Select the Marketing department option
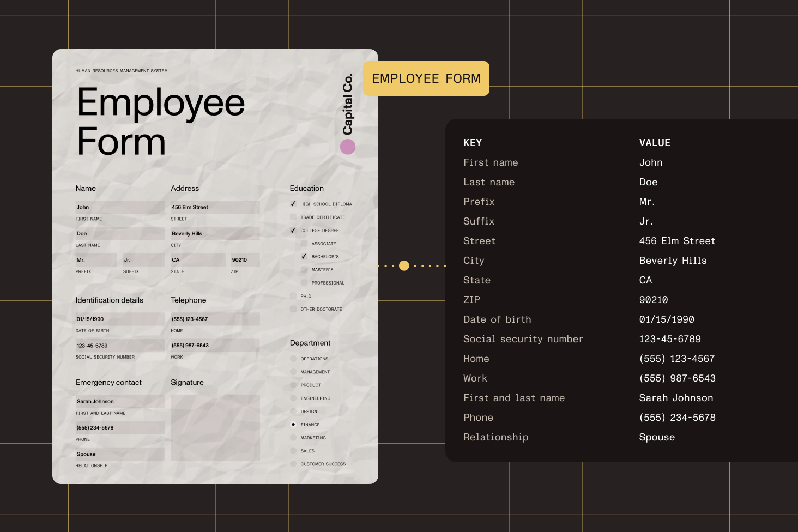The image size is (798, 532). [293, 437]
